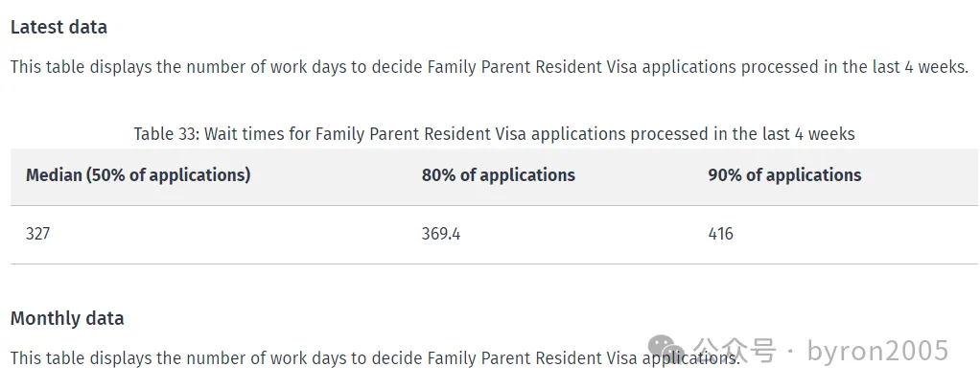Click "Table 33:" label in table caption
The width and height of the screenshot is (980, 390).
tap(166, 134)
